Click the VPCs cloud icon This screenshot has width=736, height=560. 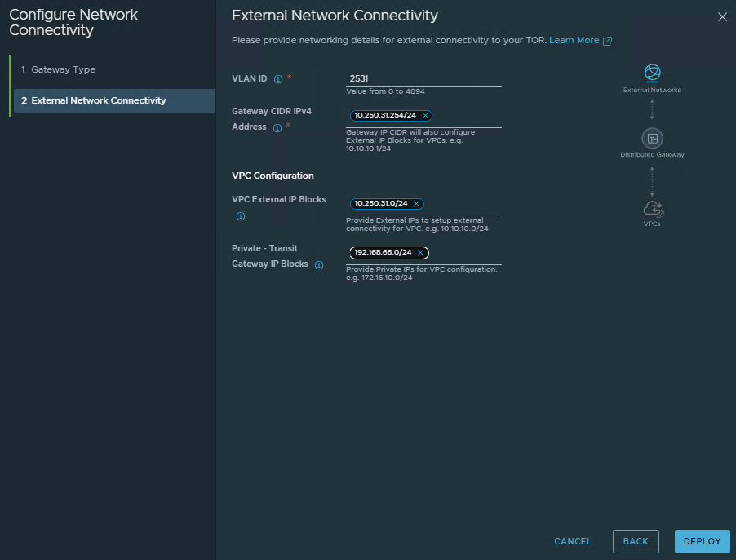click(652, 208)
